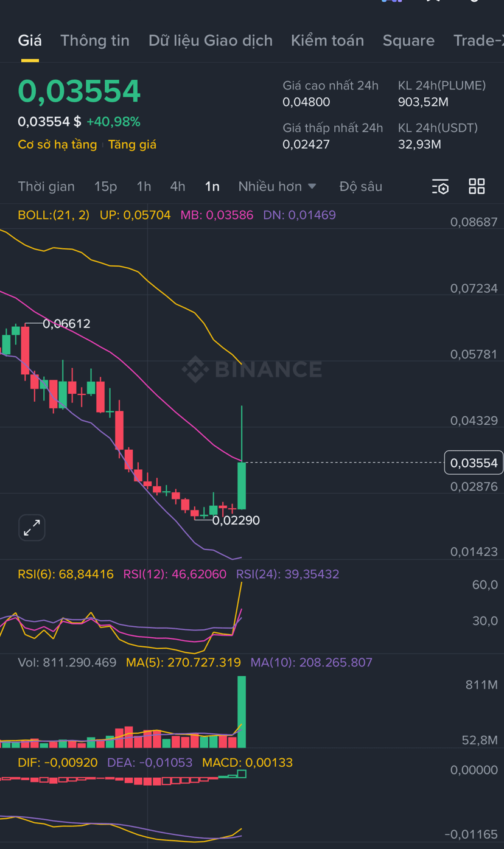Screen dimensions: 504x849
Task: Click the MACD: 0,00133 label
Action: (247, 763)
